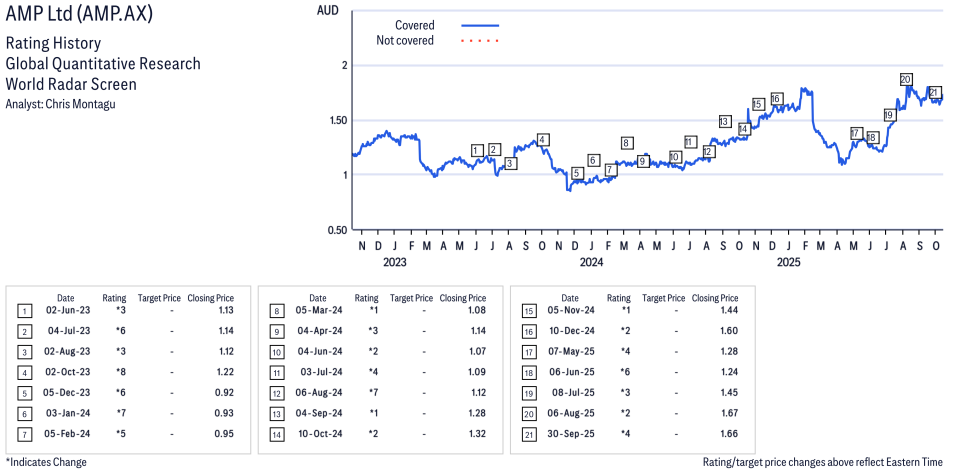Viewport: 954px width, 469px height.
Task: Select marker 17 on the price chart
Action: pyautogui.click(x=856, y=133)
